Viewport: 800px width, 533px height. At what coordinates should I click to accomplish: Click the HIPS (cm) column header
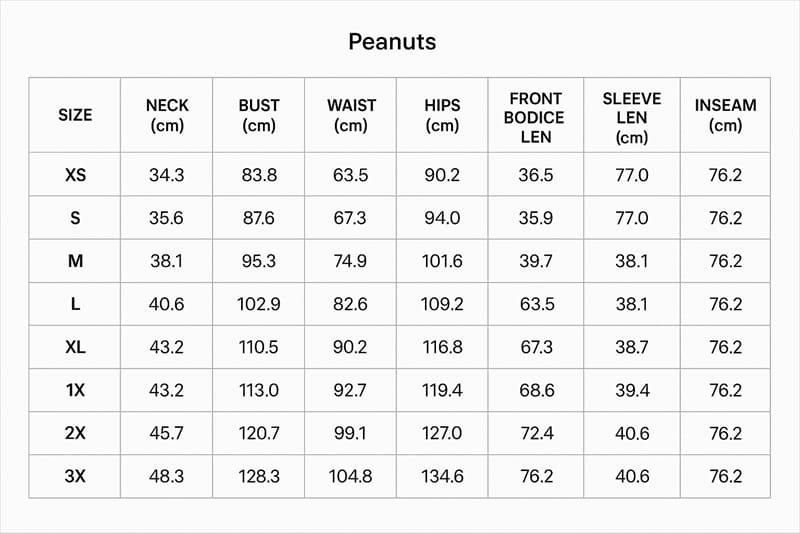(x=442, y=115)
